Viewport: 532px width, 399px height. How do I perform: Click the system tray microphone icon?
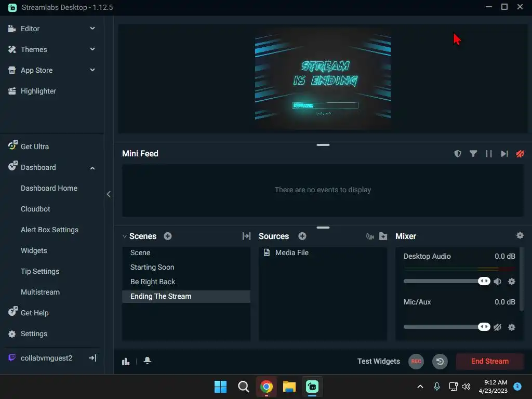click(436, 387)
